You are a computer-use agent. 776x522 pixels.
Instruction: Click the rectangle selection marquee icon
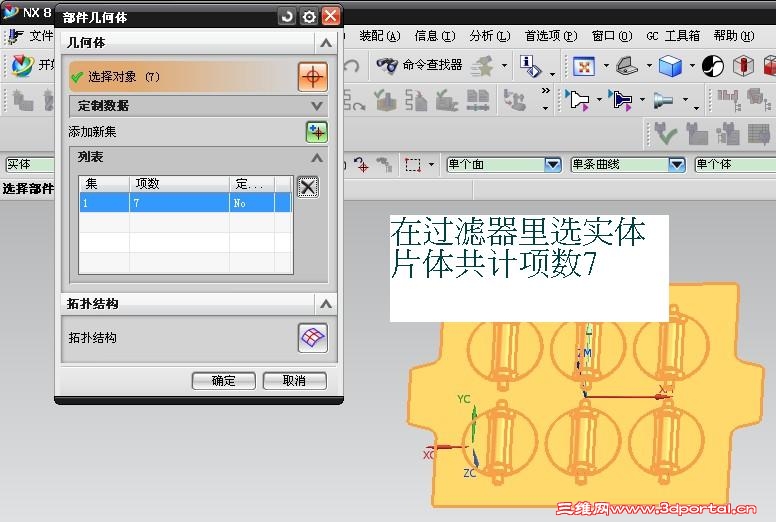pos(413,165)
